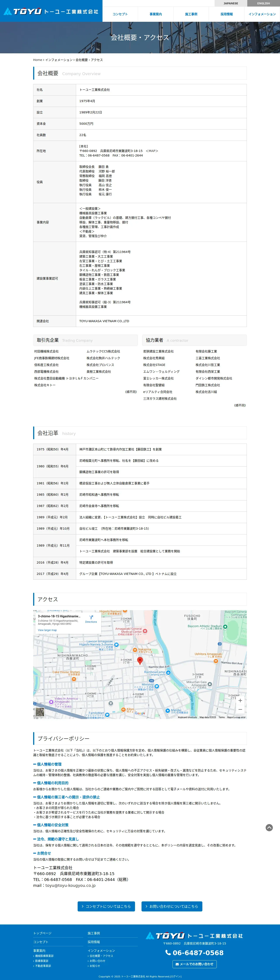Image resolution: width=280 pixels, height=980 pixels.
Task: Click the [ログイン] footer link
Action: coord(176,976)
